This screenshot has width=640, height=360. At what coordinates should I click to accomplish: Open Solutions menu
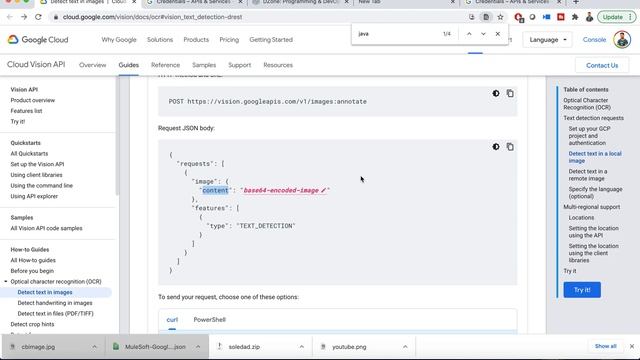(160, 40)
